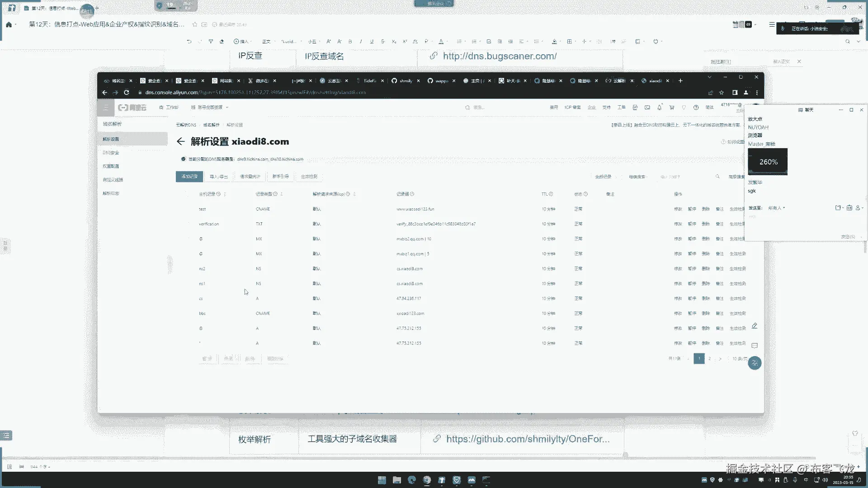Open the Aliyun shopping cart icon
Screen dimensions: 868x488
[x=671, y=108]
